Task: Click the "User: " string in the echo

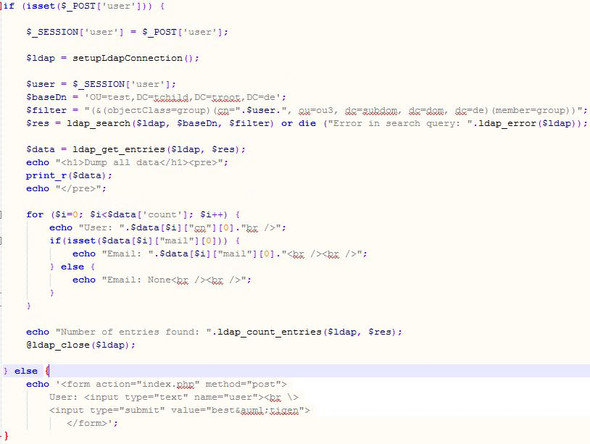Action: tap(102, 228)
